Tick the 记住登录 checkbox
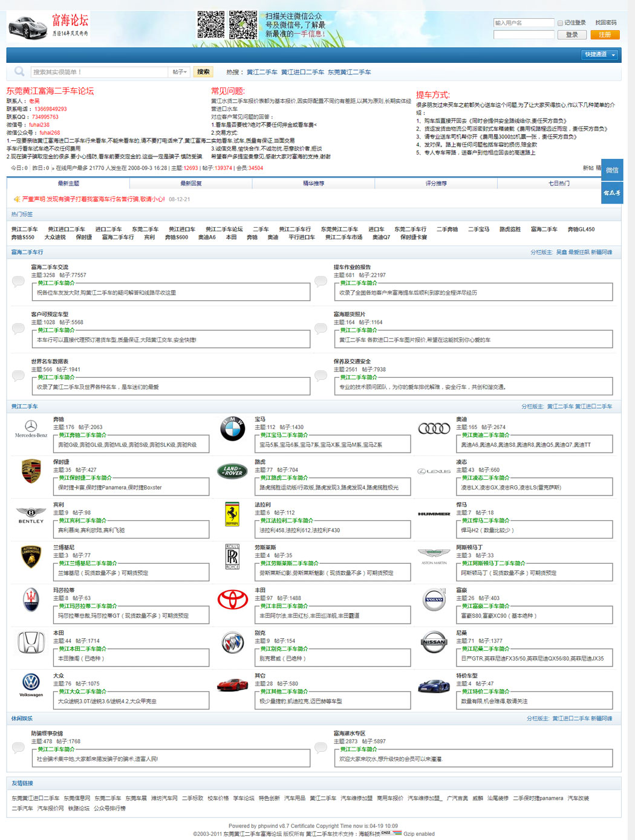Viewport: 635px width, 840px height. [560, 23]
